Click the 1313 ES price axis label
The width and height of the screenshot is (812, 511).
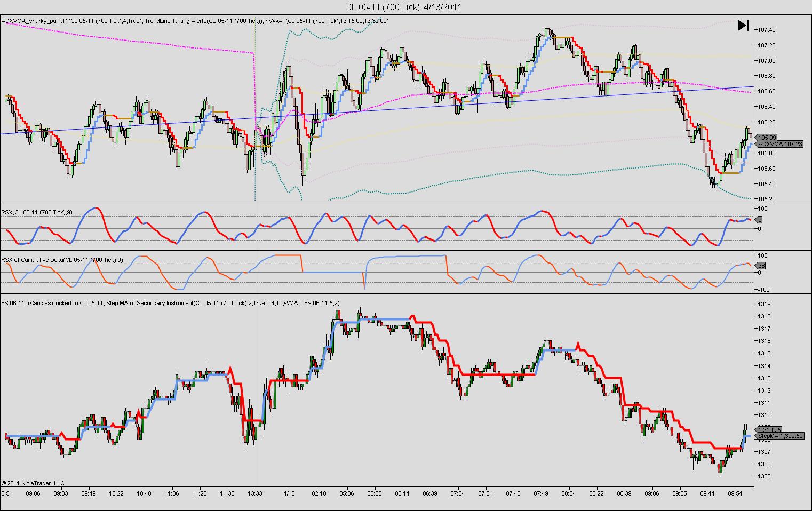click(764, 378)
